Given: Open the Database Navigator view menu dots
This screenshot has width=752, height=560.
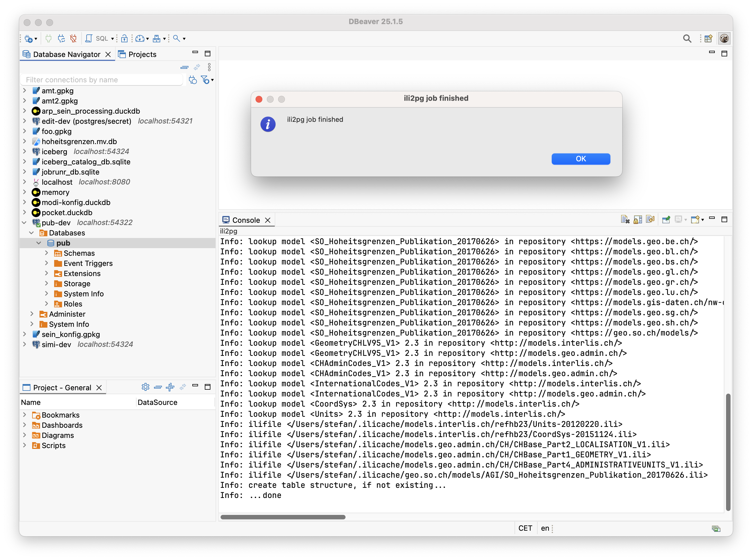Looking at the screenshot, I should click(209, 67).
